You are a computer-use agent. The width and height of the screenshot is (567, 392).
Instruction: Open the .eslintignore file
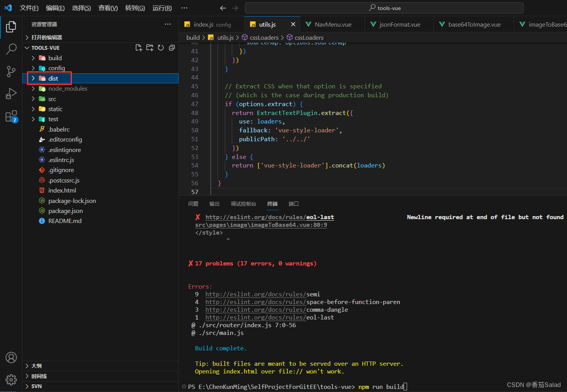tap(100, 150)
